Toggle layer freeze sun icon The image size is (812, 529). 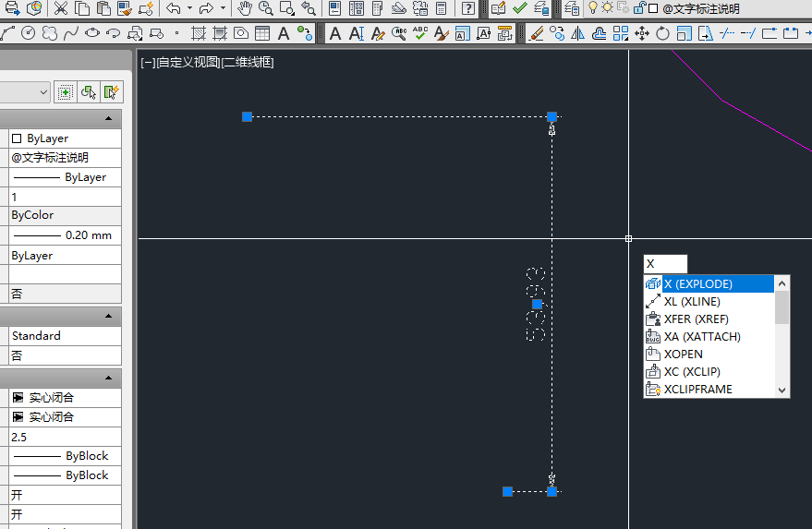click(608, 7)
